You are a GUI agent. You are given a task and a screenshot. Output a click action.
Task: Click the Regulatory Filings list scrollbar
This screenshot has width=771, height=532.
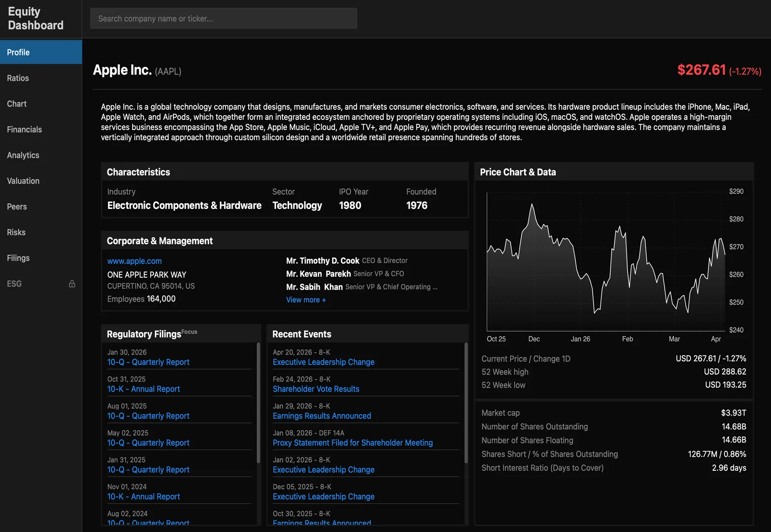[x=258, y=402]
